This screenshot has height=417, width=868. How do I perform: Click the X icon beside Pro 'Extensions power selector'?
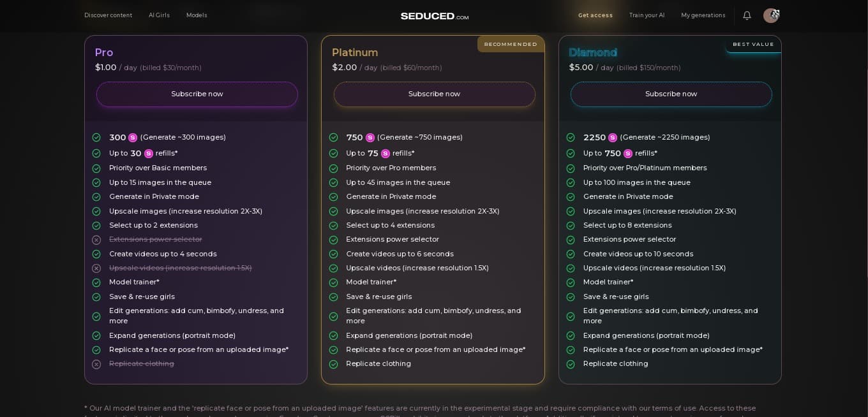point(96,240)
